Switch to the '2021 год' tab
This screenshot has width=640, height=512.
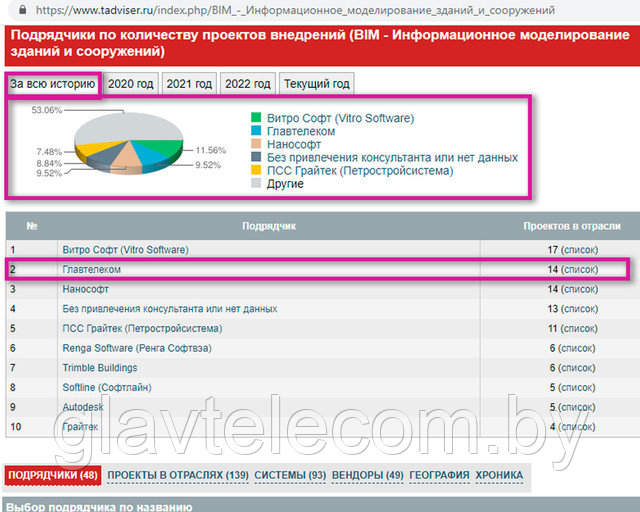(x=189, y=84)
